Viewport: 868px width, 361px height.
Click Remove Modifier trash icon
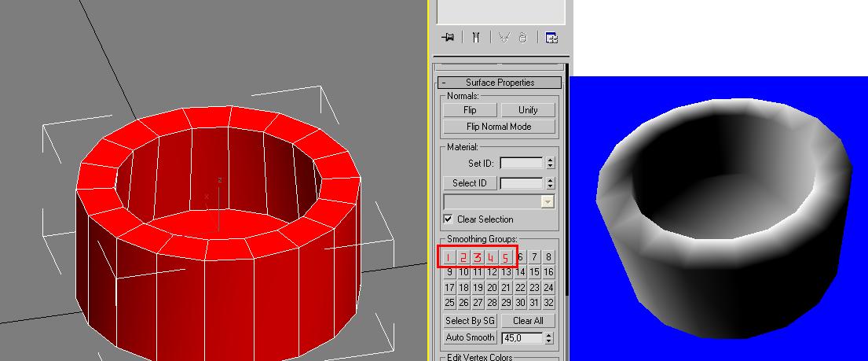tap(522, 37)
